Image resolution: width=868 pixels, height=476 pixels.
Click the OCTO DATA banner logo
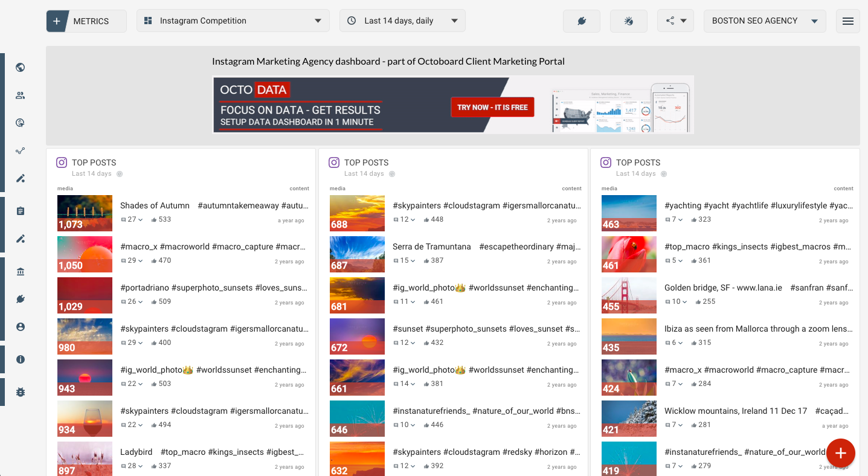click(x=254, y=90)
